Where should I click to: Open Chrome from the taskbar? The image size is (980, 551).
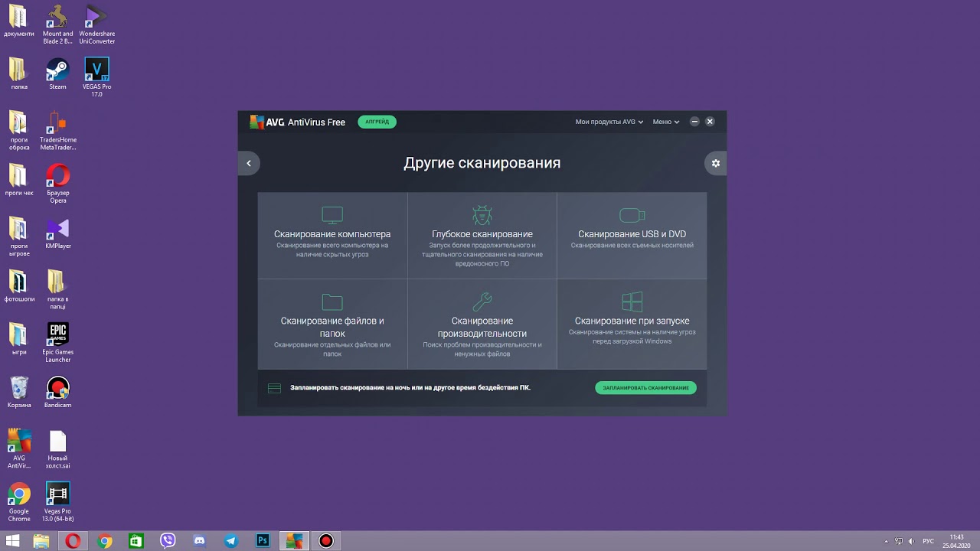coord(105,541)
